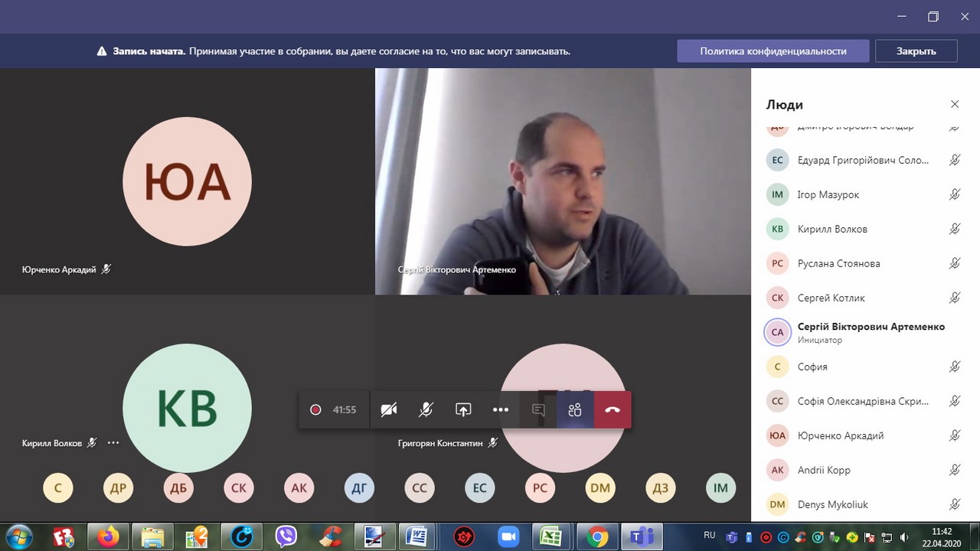Dismiss banner with Закрыть button
Image resolution: width=980 pixels, height=551 pixels.
916,51
